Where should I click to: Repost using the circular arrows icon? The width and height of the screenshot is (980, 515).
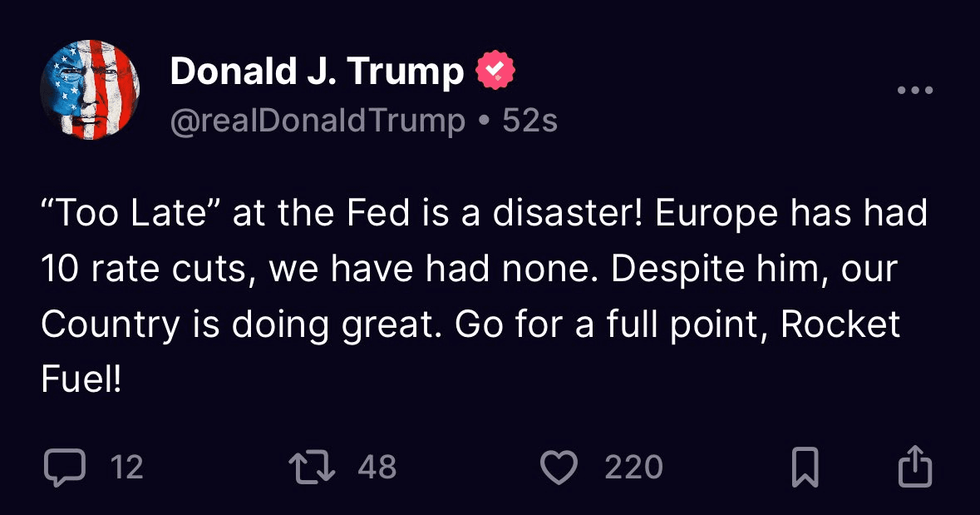point(312,468)
